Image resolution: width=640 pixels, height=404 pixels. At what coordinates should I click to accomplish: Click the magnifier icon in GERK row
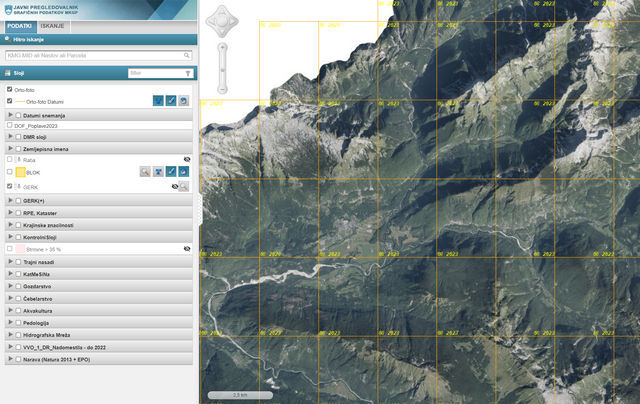click(x=184, y=186)
